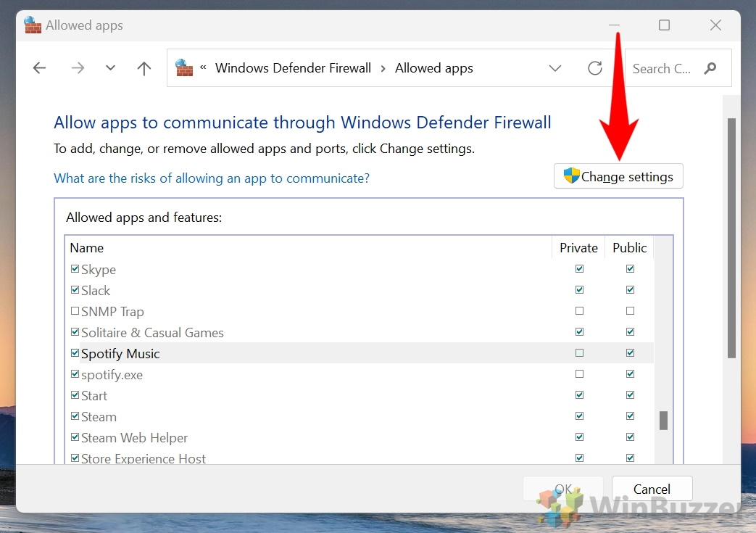
Task: Enable Private for spotify.exe
Action: [x=580, y=373]
